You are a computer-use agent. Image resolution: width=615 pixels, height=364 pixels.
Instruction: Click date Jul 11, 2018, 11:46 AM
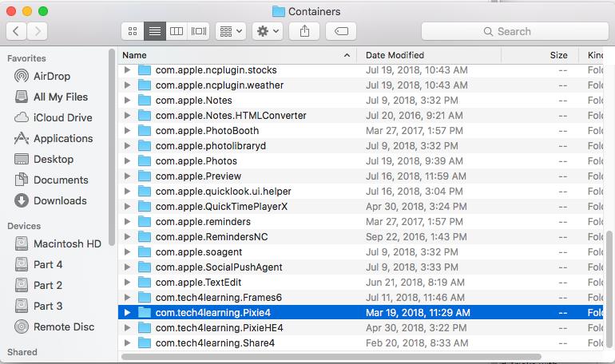point(415,298)
